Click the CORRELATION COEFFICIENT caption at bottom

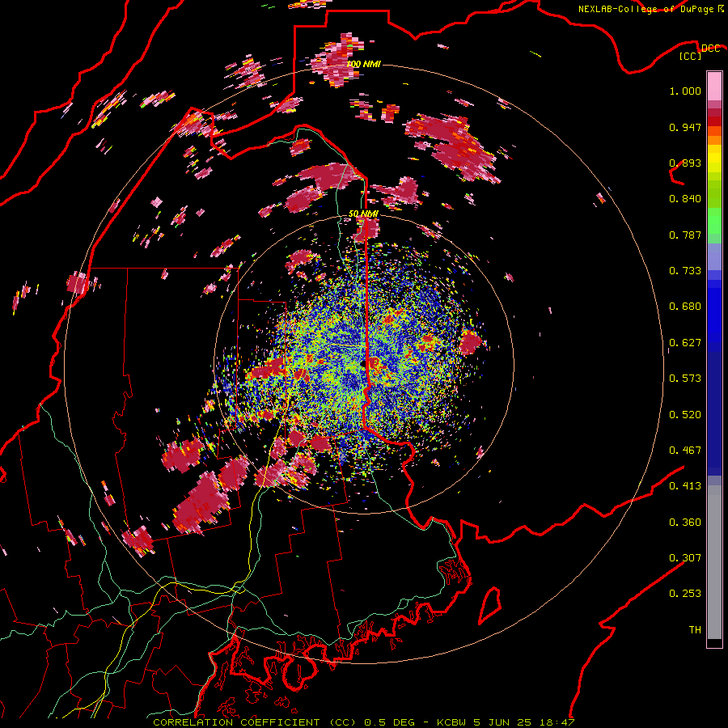[x=364, y=722]
